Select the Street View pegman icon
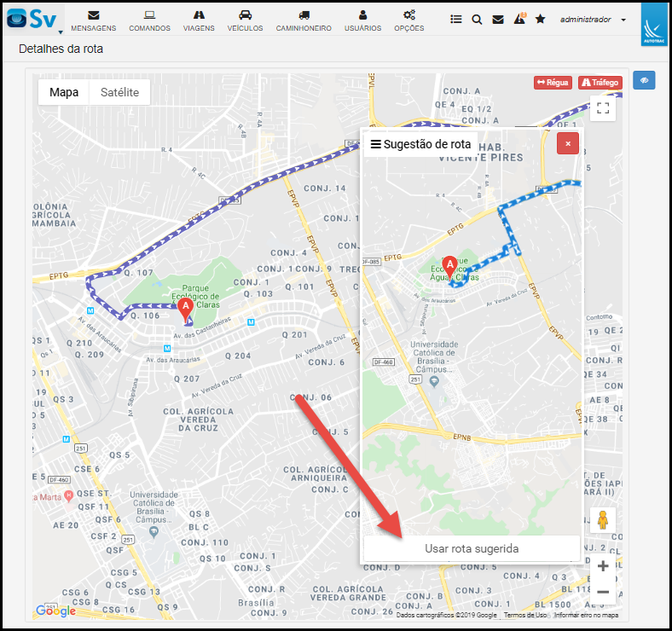 pyautogui.click(x=603, y=520)
